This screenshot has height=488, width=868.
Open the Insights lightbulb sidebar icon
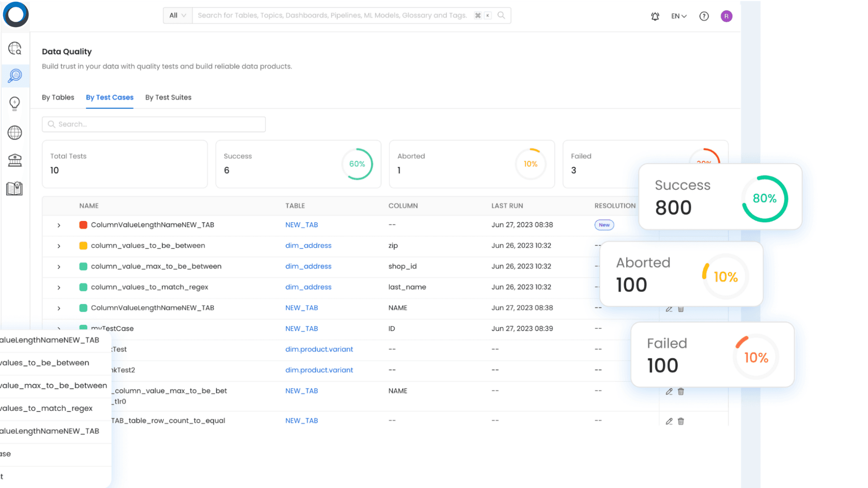[15, 103]
